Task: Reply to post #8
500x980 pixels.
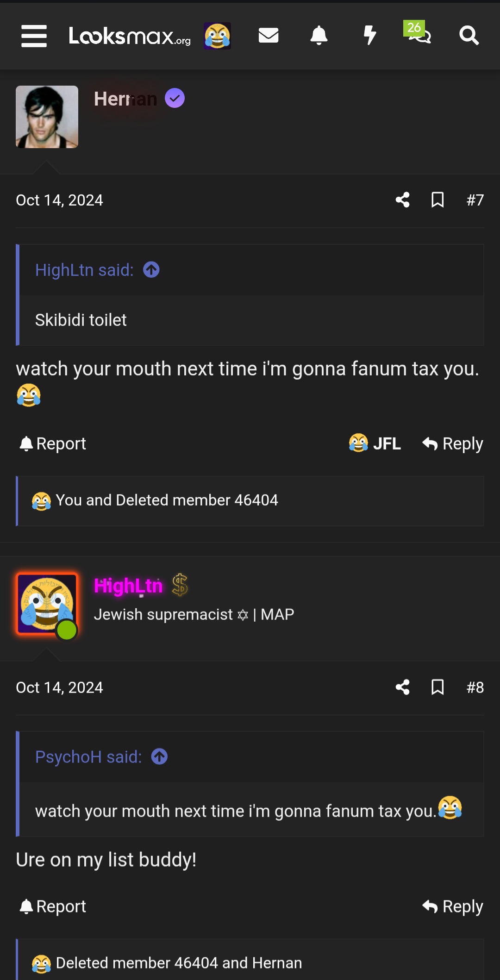Action: [452, 906]
